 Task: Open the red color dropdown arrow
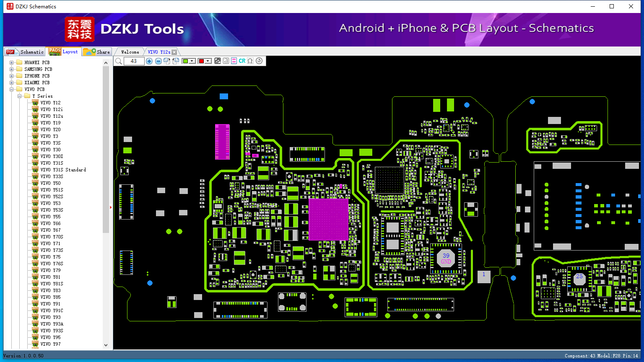[208, 61]
